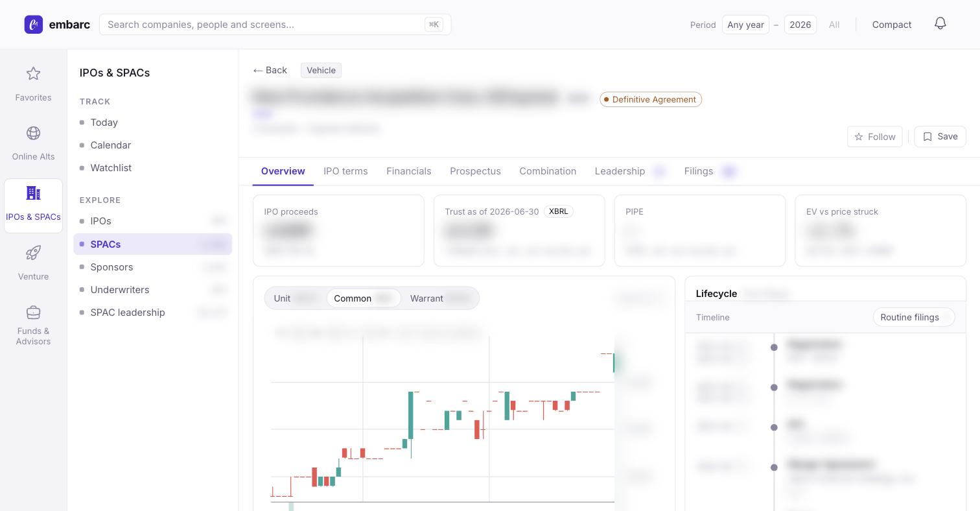
Task: Switch to Overview tab
Action: coord(283,171)
